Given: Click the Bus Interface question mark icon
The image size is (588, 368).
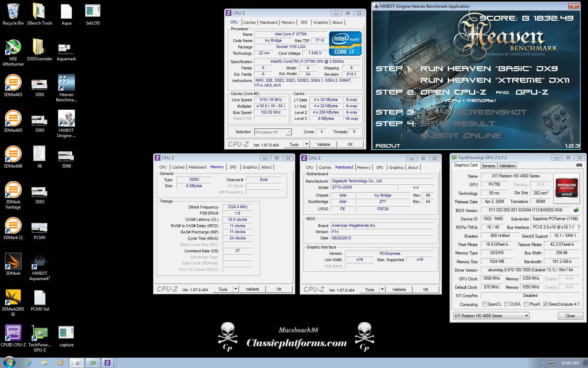Looking at the screenshot, I should click(x=579, y=227).
